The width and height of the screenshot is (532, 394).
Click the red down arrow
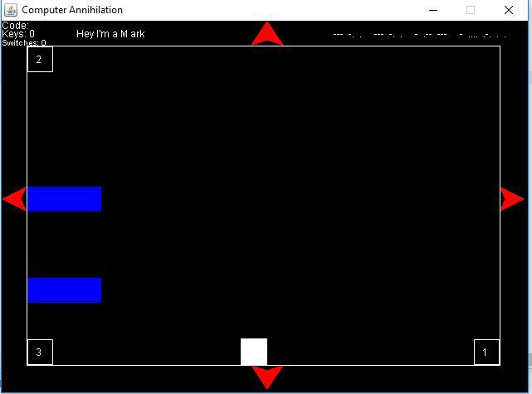(266, 377)
